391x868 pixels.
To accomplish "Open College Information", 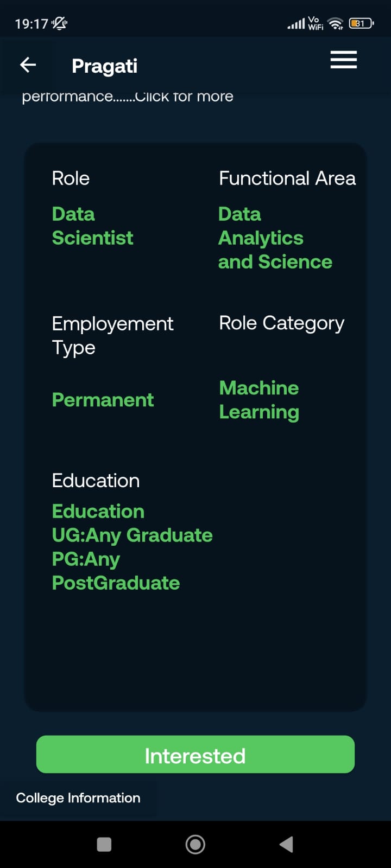I will point(78,797).
